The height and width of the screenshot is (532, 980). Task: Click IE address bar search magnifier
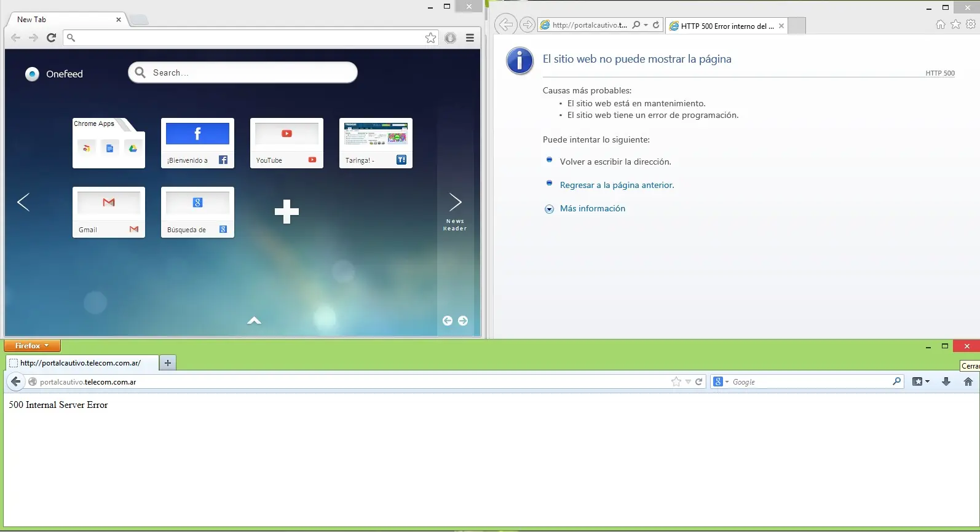[x=636, y=25]
